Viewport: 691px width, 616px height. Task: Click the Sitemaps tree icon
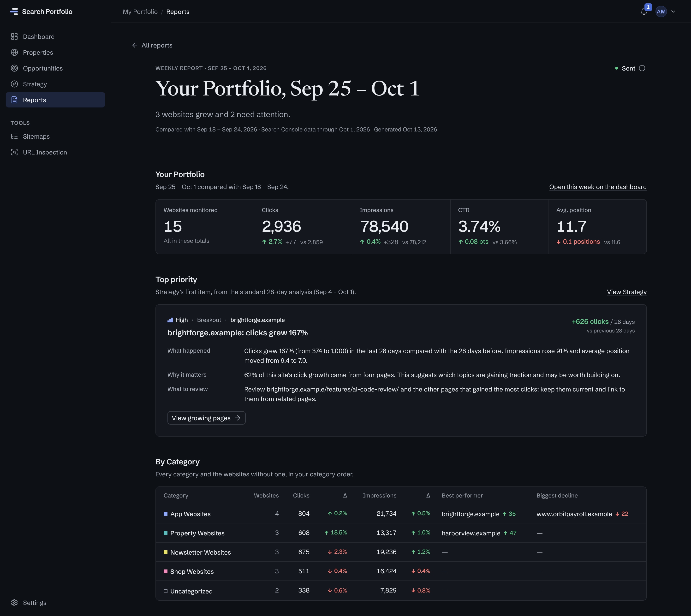14,136
